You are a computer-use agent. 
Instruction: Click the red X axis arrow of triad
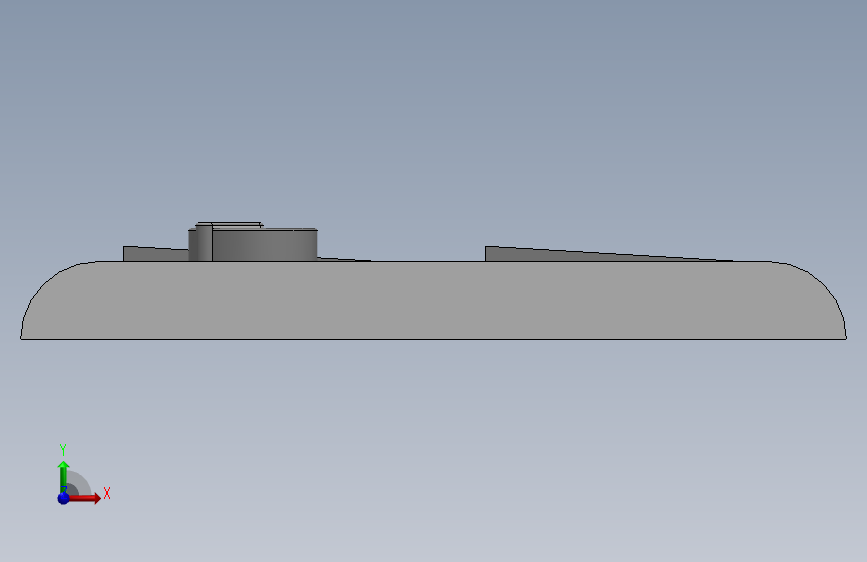click(x=84, y=498)
